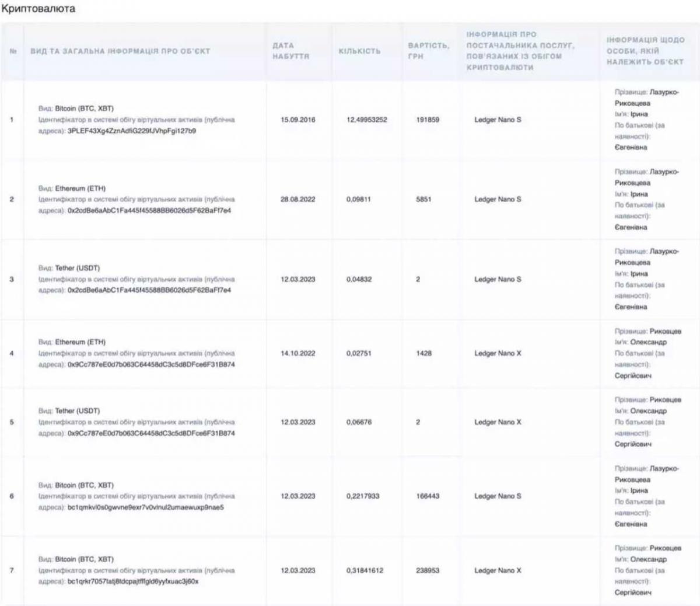The width and height of the screenshot is (700, 606).
Task: Click row number 7
Action: click(x=12, y=570)
